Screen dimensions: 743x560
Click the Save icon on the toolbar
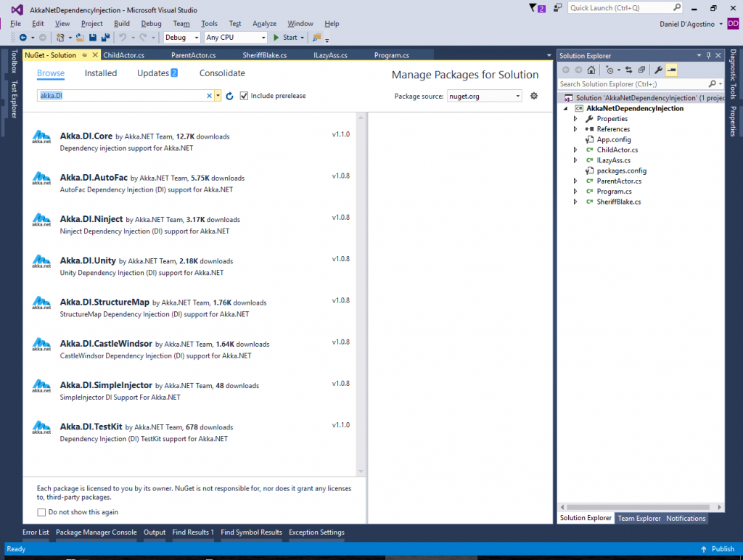click(93, 37)
